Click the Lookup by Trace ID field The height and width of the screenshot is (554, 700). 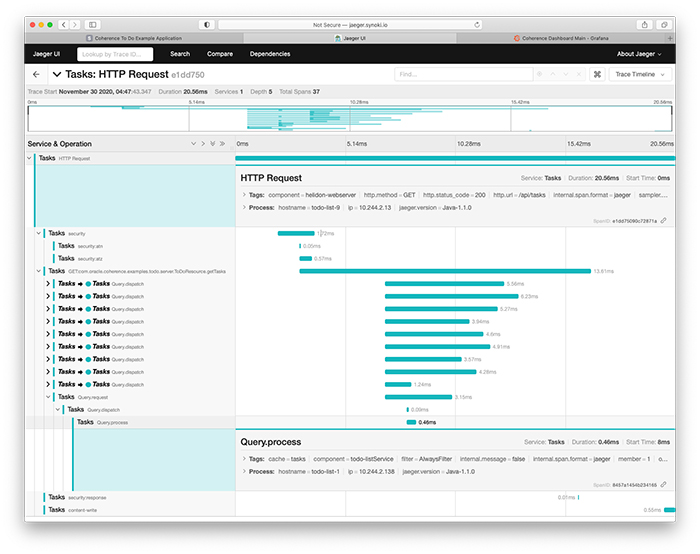click(115, 54)
